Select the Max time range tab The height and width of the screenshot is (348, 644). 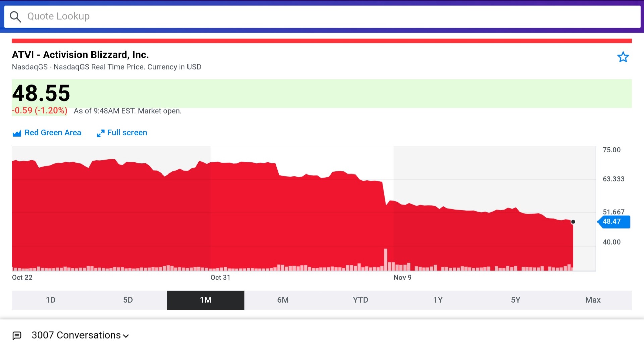593,300
